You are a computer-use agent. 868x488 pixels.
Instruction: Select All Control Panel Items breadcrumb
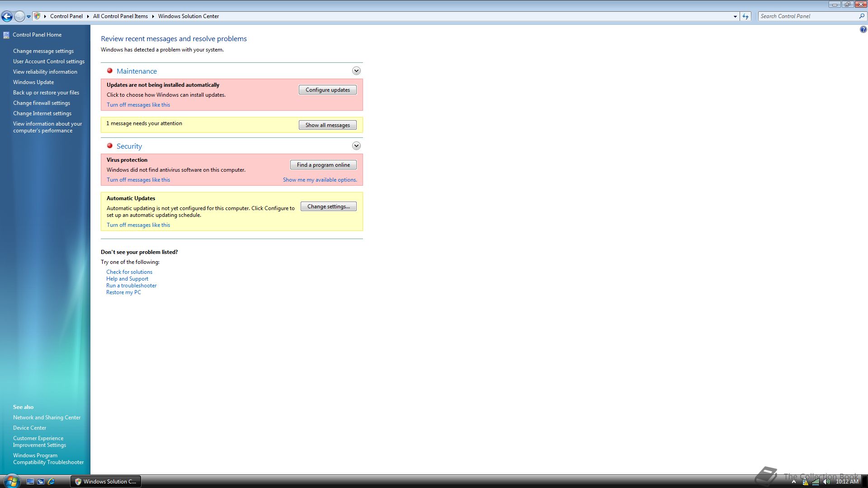click(120, 16)
